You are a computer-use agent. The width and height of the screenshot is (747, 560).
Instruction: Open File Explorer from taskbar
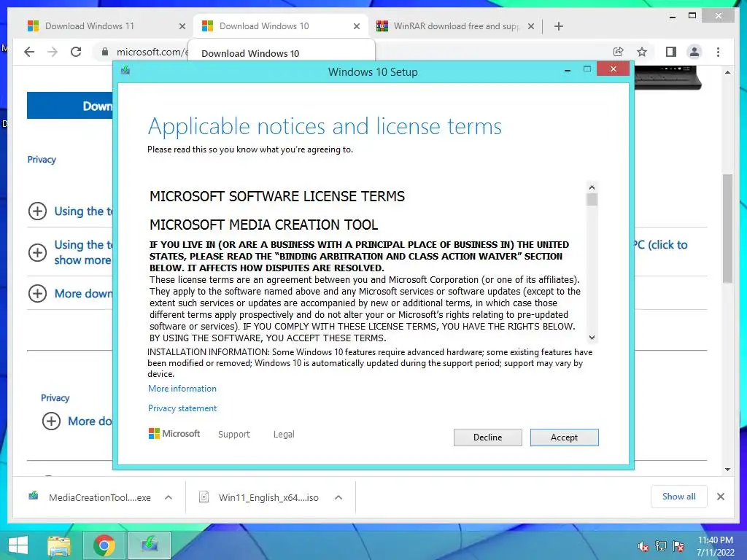coord(59,545)
